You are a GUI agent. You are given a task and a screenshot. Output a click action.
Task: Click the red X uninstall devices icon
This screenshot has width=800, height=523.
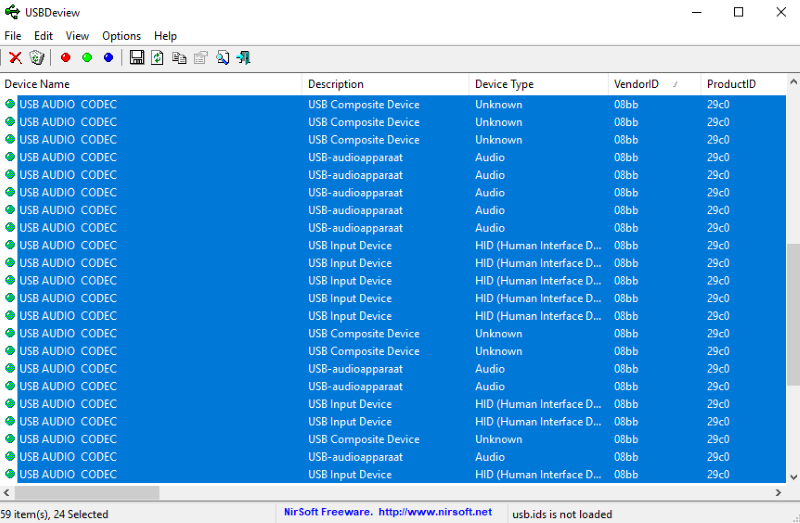point(15,58)
